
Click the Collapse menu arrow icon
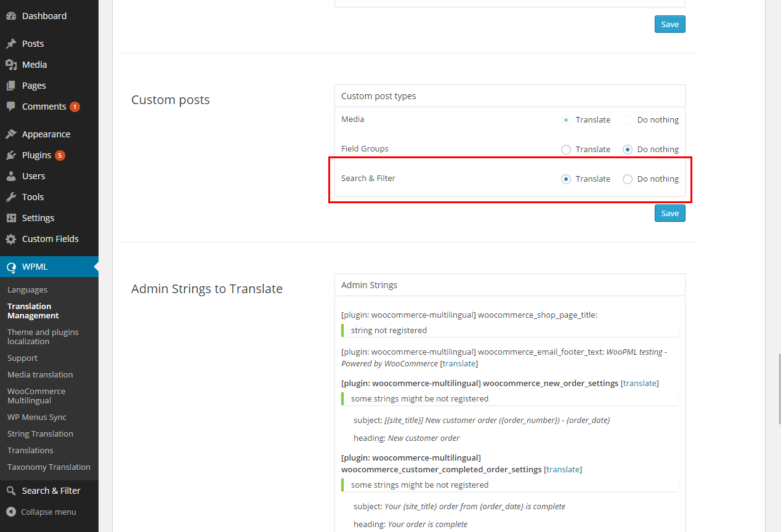[x=11, y=512]
